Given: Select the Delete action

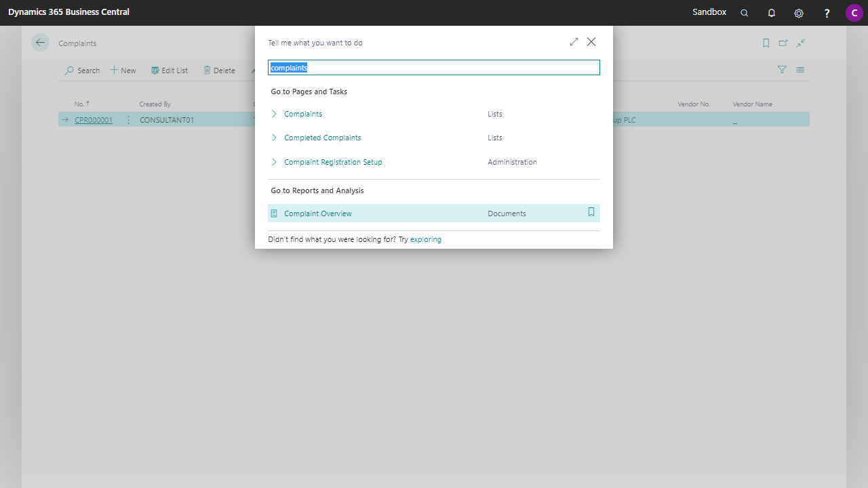Looking at the screenshot, I should click(x=219, y=70).
